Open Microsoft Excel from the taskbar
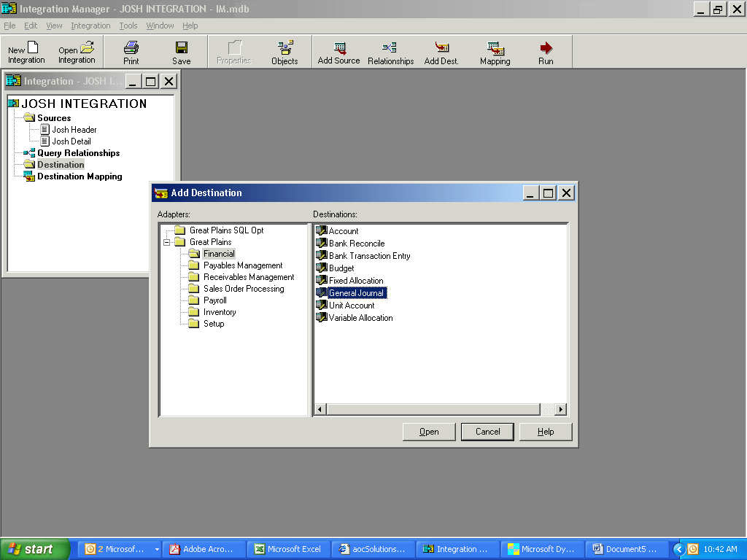This screenshot has width=747, height=560. pos(289,549)
